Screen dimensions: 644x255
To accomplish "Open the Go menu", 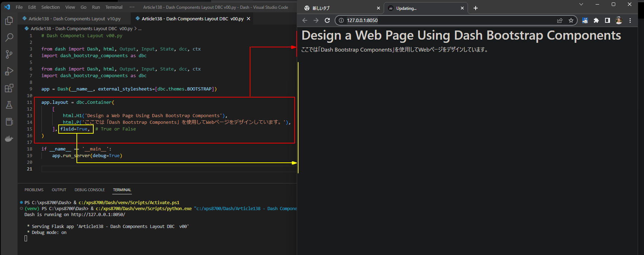I will (83, 7).
